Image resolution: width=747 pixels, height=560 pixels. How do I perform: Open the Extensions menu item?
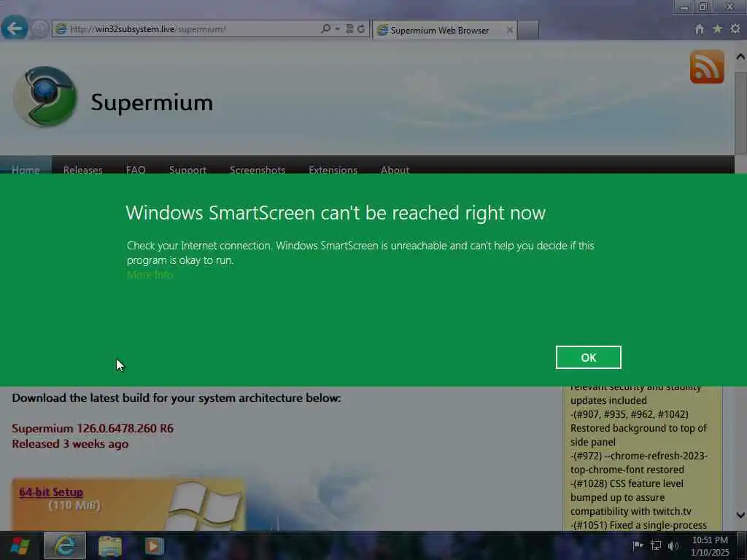coord(333,169)
